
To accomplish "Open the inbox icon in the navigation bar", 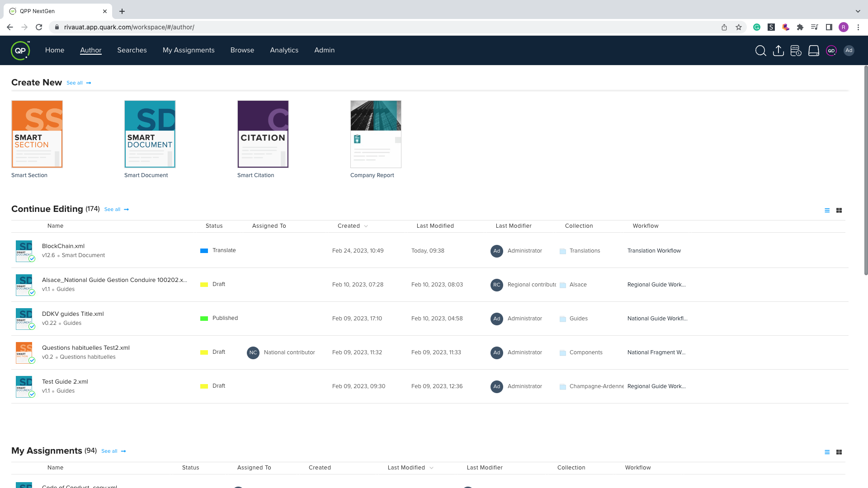I will coord(813,51).
